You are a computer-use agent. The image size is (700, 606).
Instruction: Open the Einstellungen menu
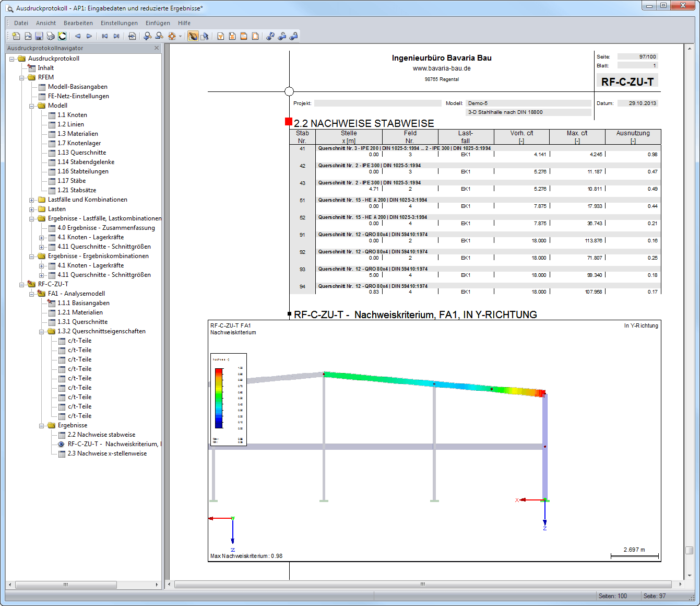coord(119,23)
